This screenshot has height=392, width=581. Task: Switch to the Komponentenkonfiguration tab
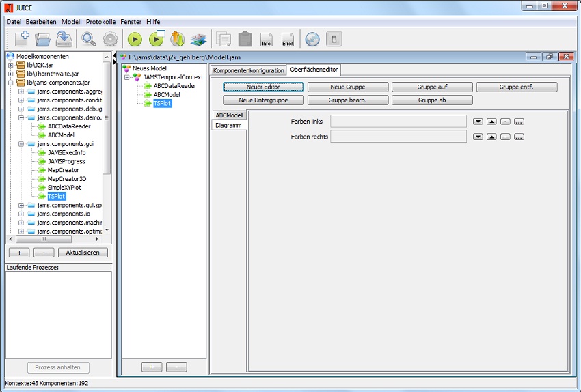[x=248, y=70]
